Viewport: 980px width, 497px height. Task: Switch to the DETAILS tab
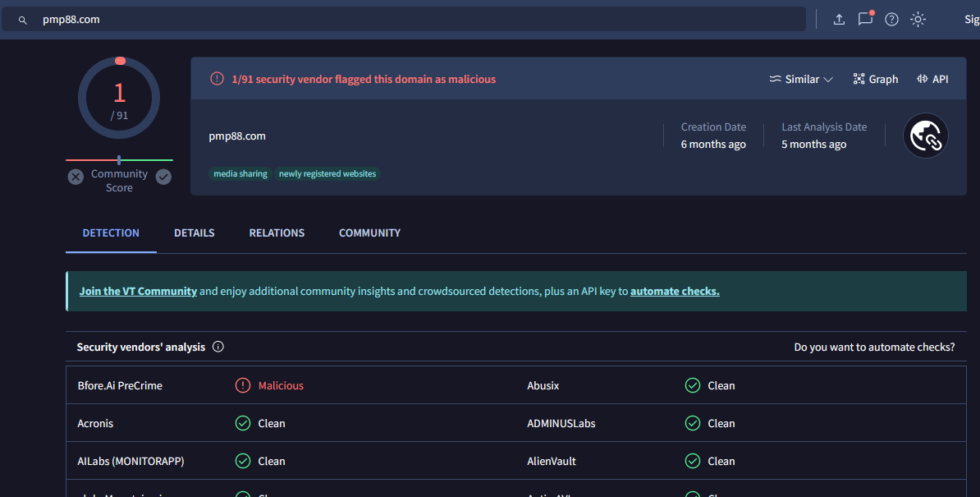tap(195, 232)
